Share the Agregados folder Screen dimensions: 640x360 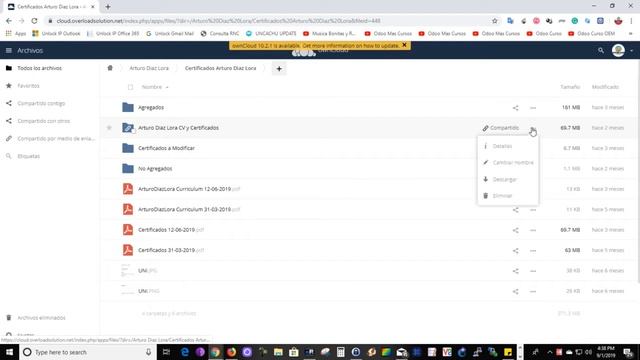coord(516,108)
